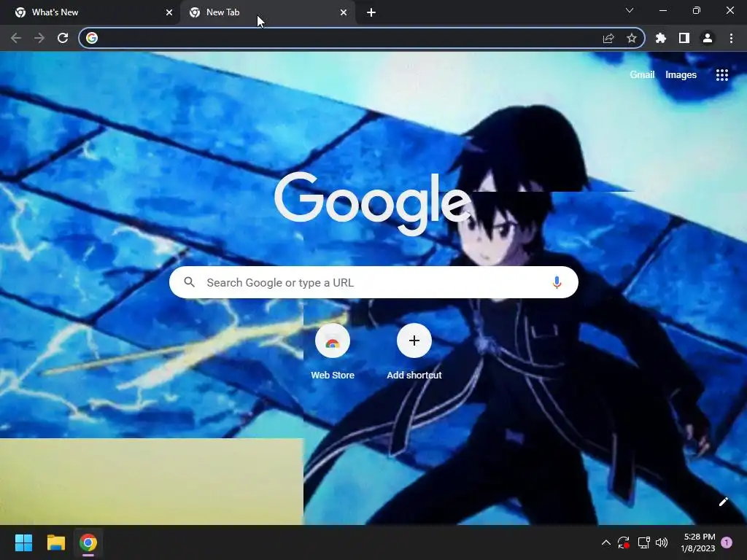Start voice search with microphone
The image size is (747, 560).
557,282
